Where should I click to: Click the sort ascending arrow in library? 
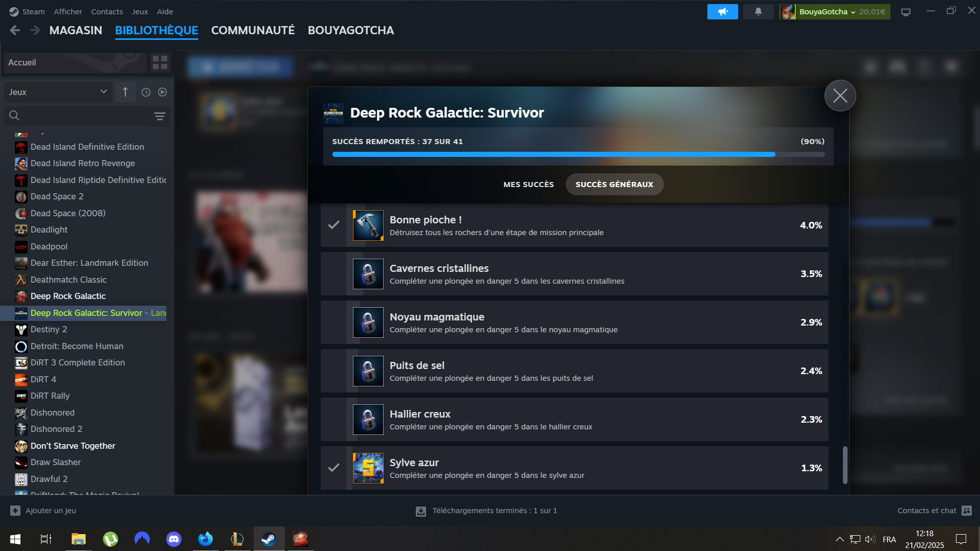[125, 92]
